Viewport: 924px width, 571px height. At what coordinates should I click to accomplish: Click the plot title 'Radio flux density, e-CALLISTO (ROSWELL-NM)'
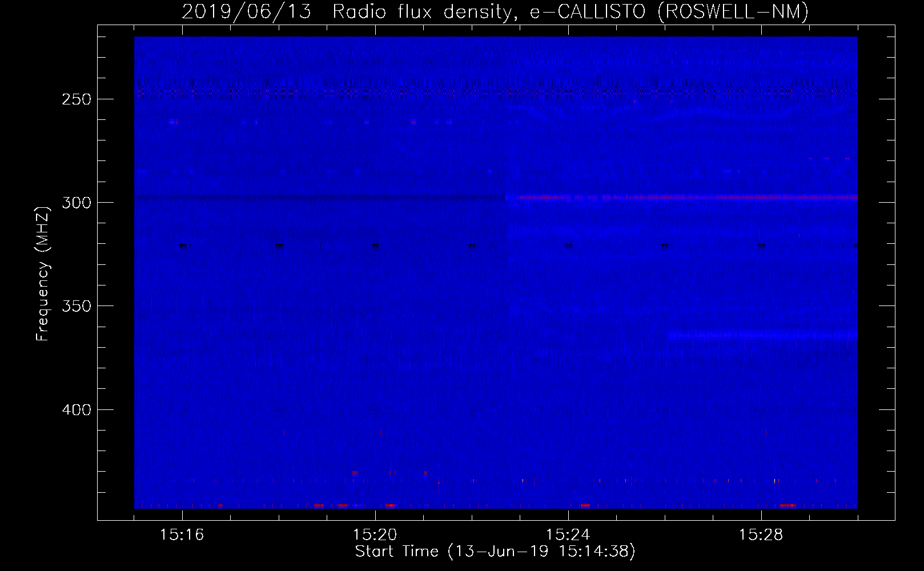[x=571, y=11]
